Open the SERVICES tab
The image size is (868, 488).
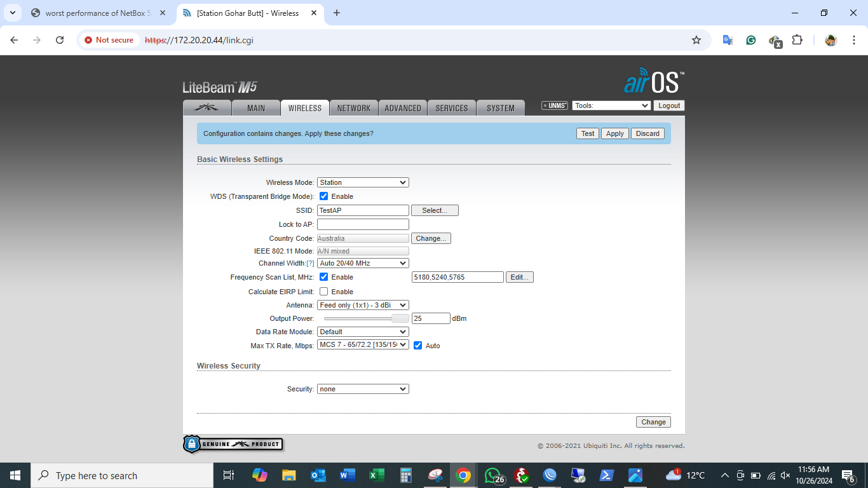[x=452, y=108]
